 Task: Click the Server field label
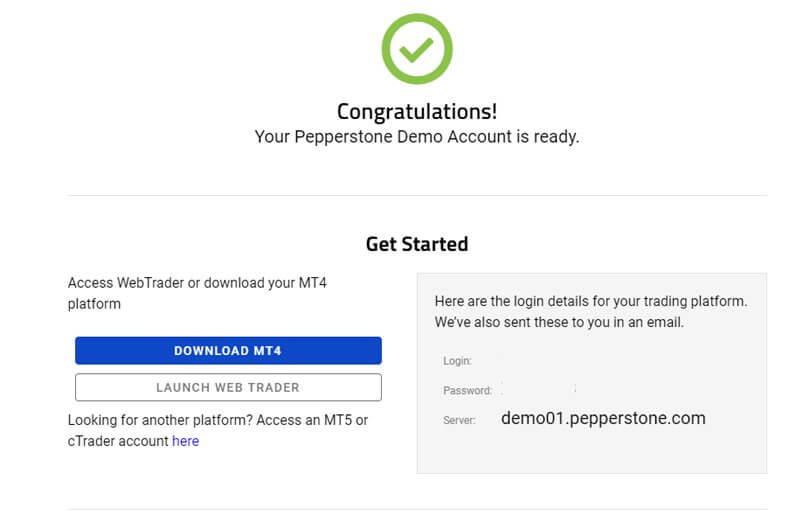[x=459, y=420]
